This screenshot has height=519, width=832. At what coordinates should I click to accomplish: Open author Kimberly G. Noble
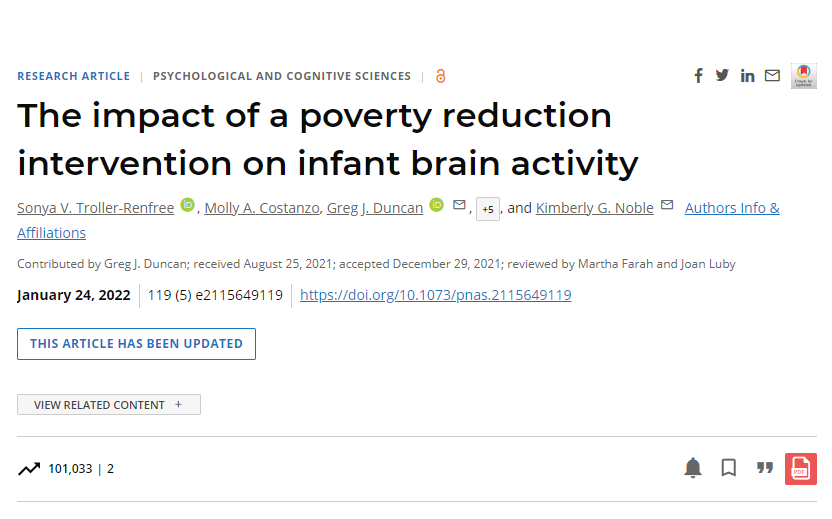(594, 208)
